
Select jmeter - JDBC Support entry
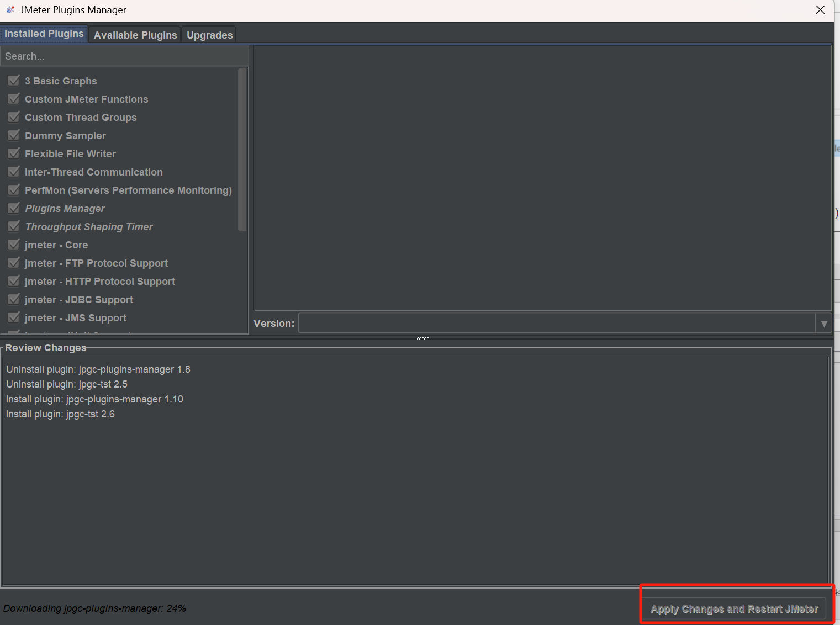(79, 300)
